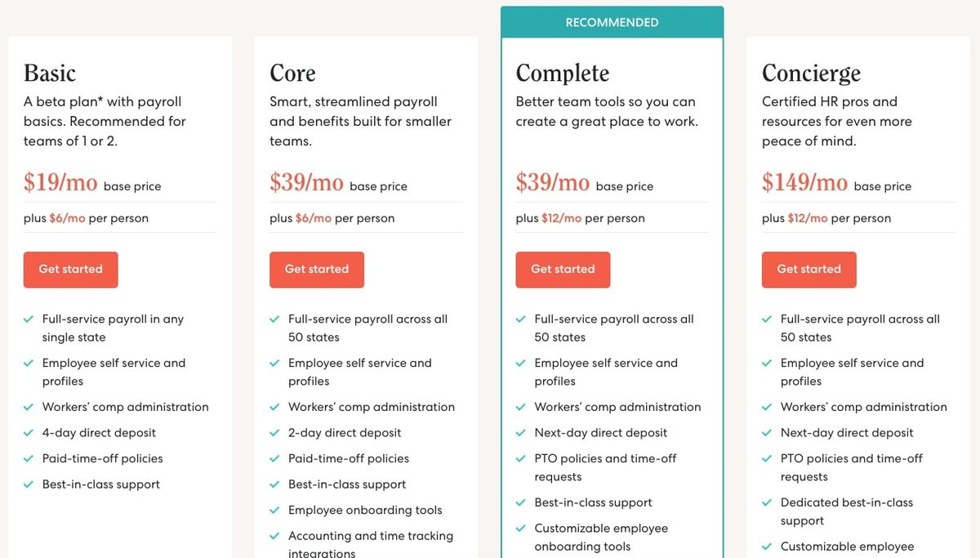
Task: Click checkmark next to "2-day direct deposit" under Core
Action: (x=275, y=432)
